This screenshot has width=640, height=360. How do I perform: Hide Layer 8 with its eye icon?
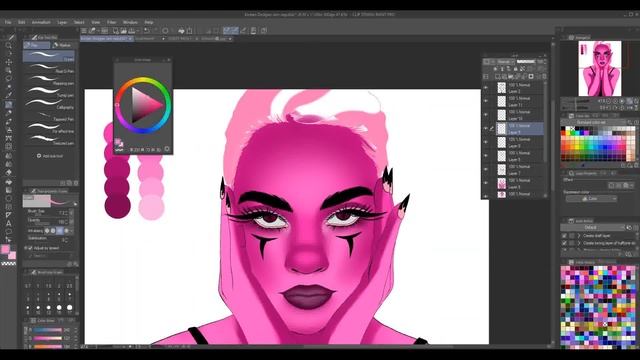coord(486,142)
